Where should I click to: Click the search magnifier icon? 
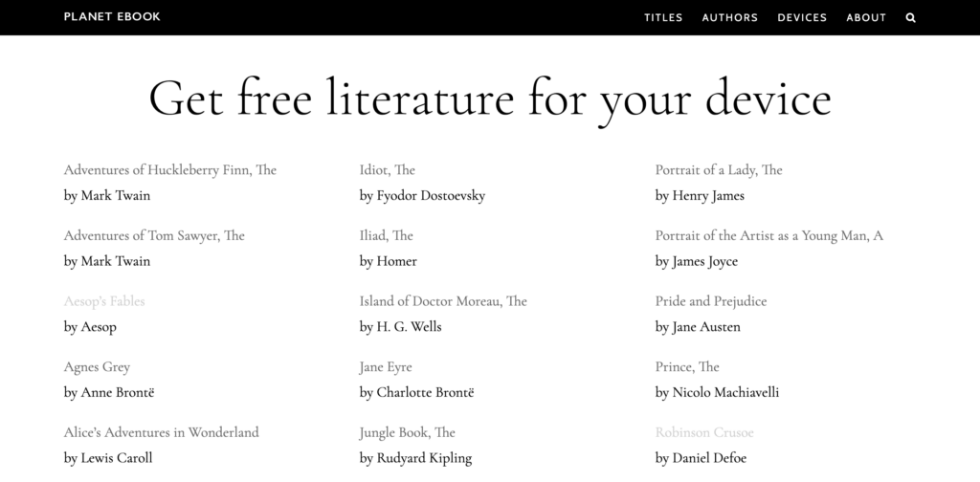click(910, 17)
